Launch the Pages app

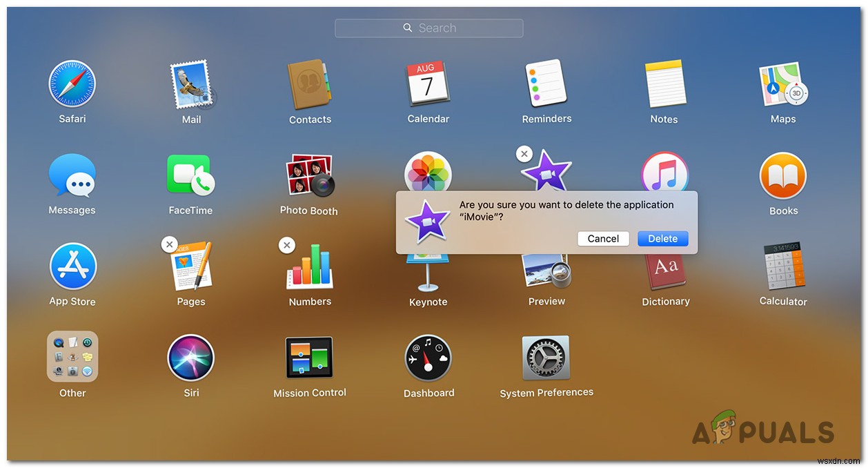pos(191,266)
